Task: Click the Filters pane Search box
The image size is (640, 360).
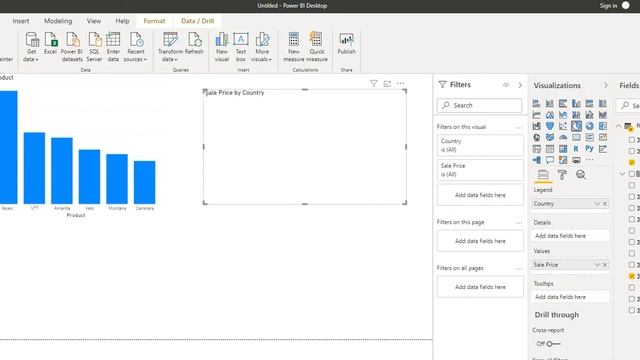Action: coord(479,105)
